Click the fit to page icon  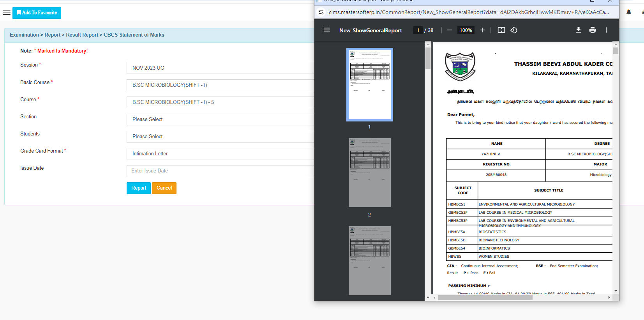[501, 30]
